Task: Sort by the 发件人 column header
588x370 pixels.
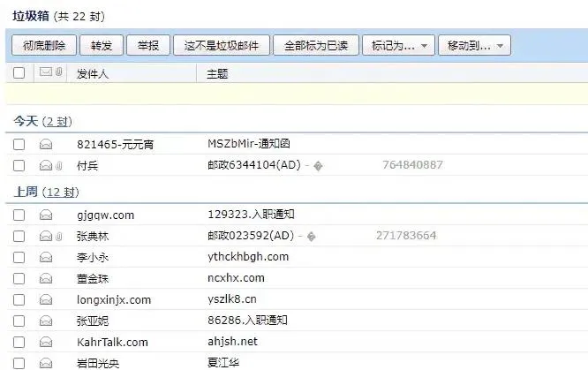Action: (x=93, y=74)
